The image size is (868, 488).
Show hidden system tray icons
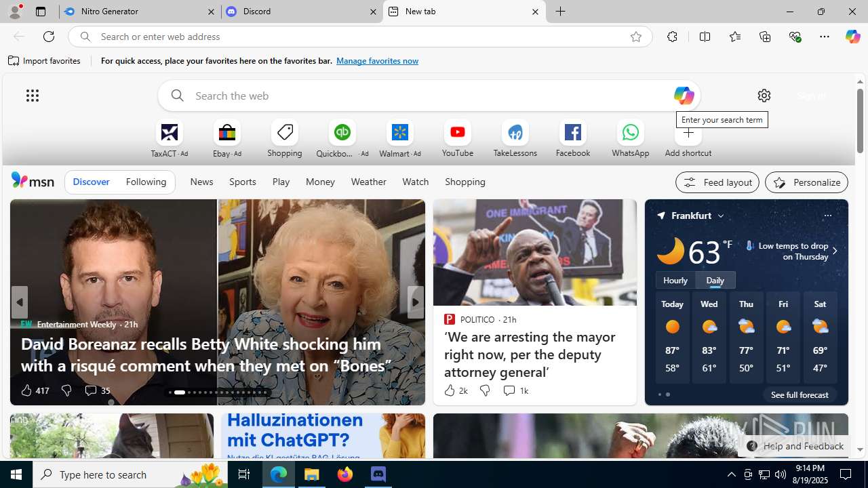tap(731, 474)
